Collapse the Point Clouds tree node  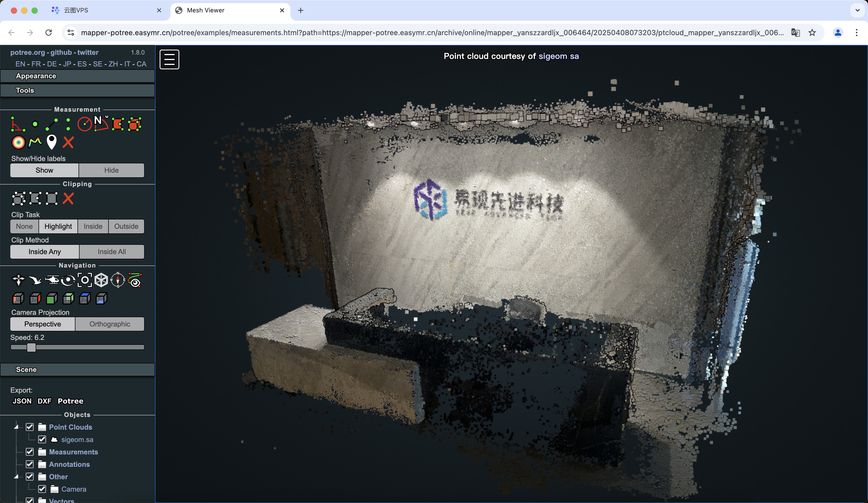(16, 427)
